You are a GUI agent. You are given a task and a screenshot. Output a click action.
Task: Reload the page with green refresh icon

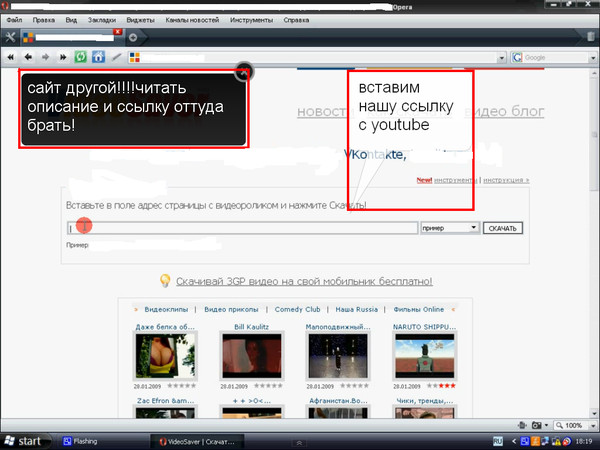pyautogui.click(x=80, y=57)
